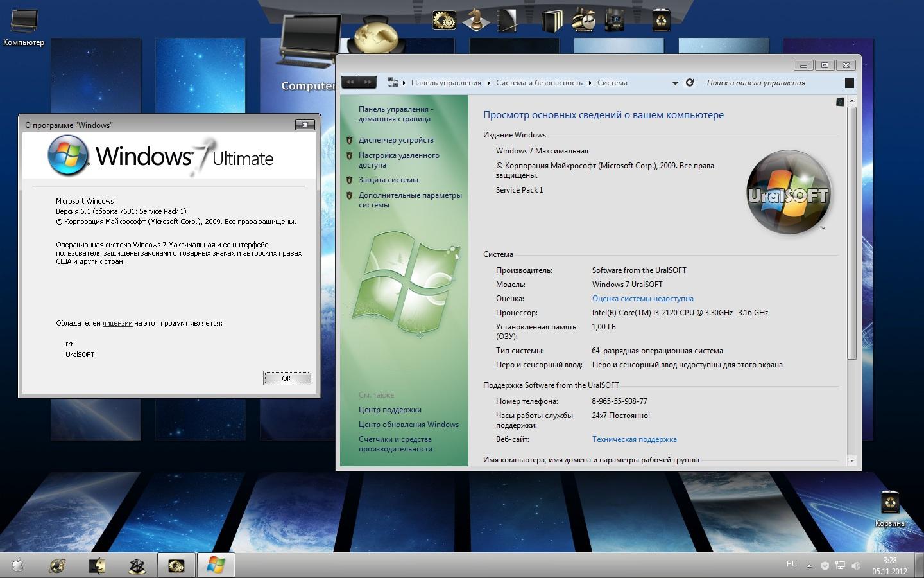This screenshot has height=578, width=924.
Task: Open the polyhedron taskbar icon
Action: (137, 565)
